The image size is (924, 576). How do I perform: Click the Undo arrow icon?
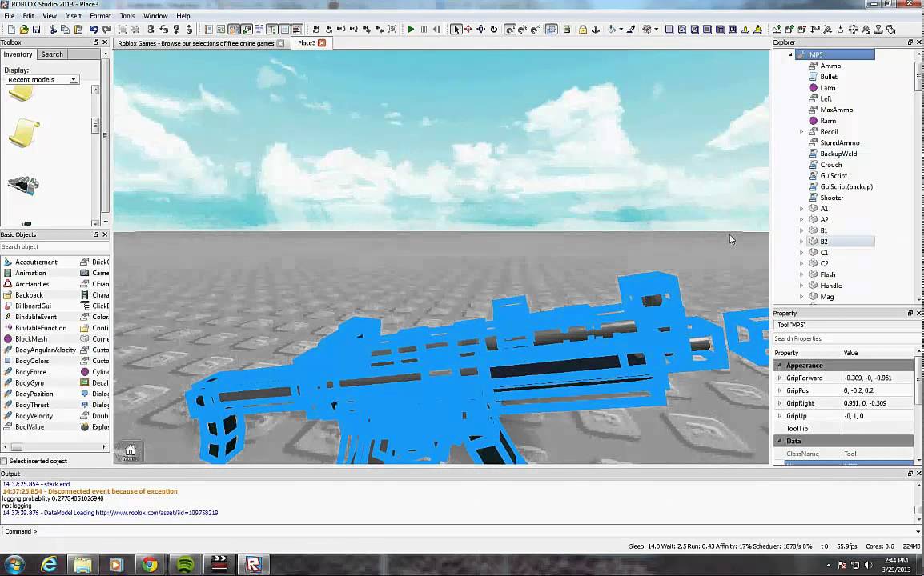click(x=94, y=29)
